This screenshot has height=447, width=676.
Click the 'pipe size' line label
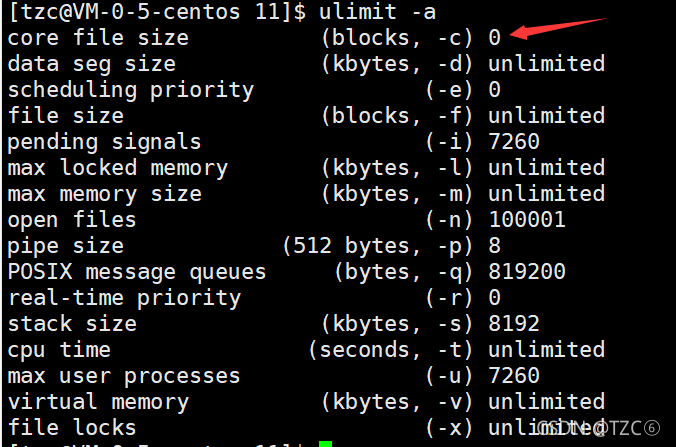[x=66, y=246]
